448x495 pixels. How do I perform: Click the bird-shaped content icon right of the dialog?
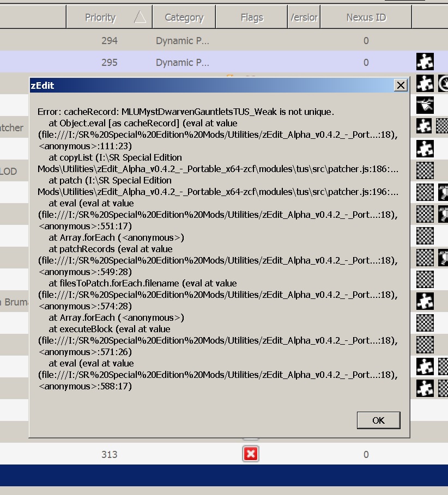[425, 105]
